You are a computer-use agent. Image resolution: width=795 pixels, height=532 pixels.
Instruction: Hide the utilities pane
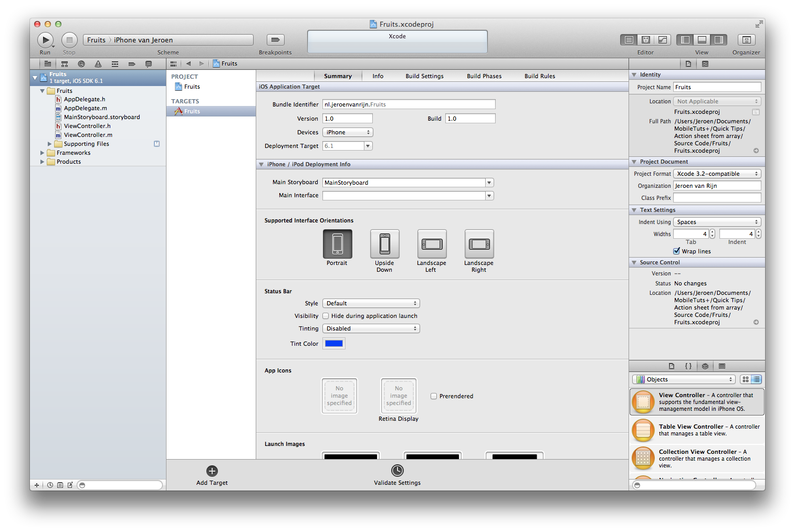(719, 40)
